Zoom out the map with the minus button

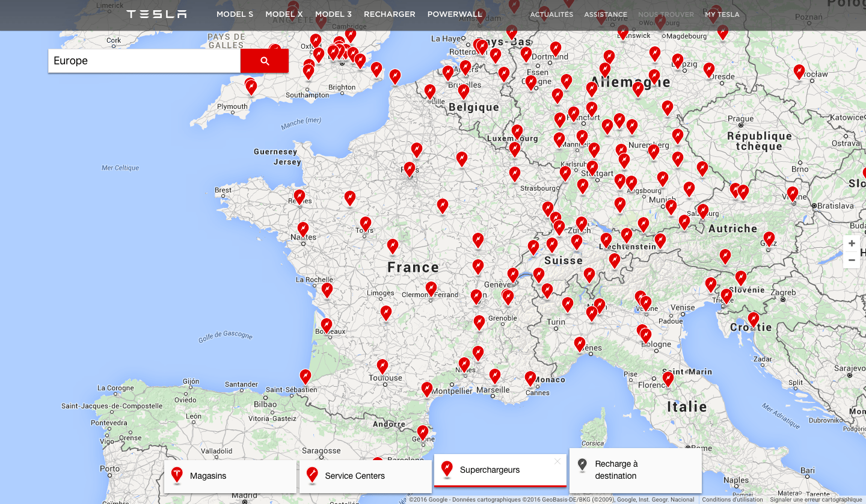[x=852, y=260]
